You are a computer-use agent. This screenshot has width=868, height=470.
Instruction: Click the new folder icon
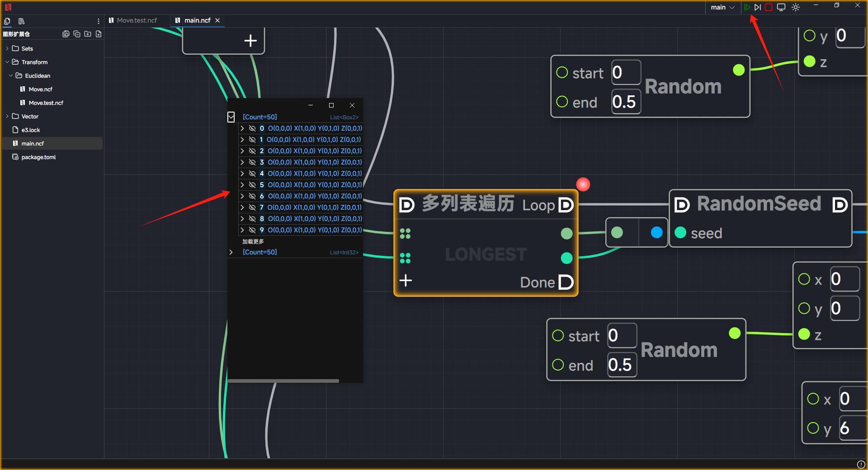(x=88, y=34)
